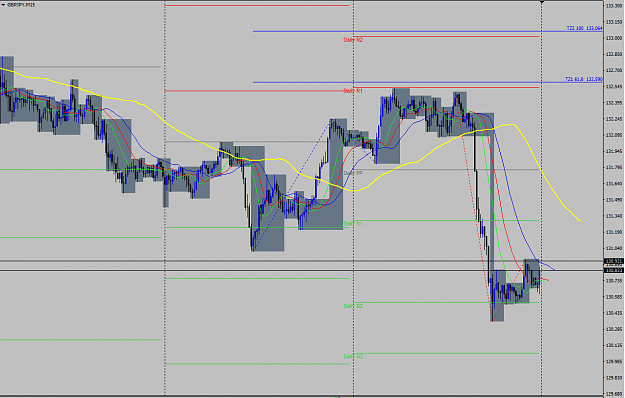Click the 130.285 price on the scale
625x398 pixels.
pyautogui.click(x=614, y=329)
